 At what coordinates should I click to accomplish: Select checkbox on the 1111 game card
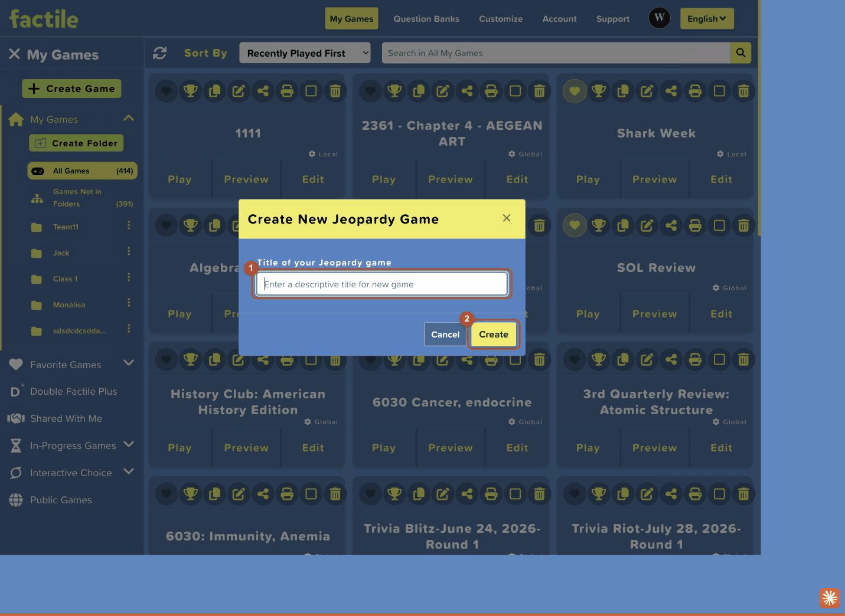311,91
